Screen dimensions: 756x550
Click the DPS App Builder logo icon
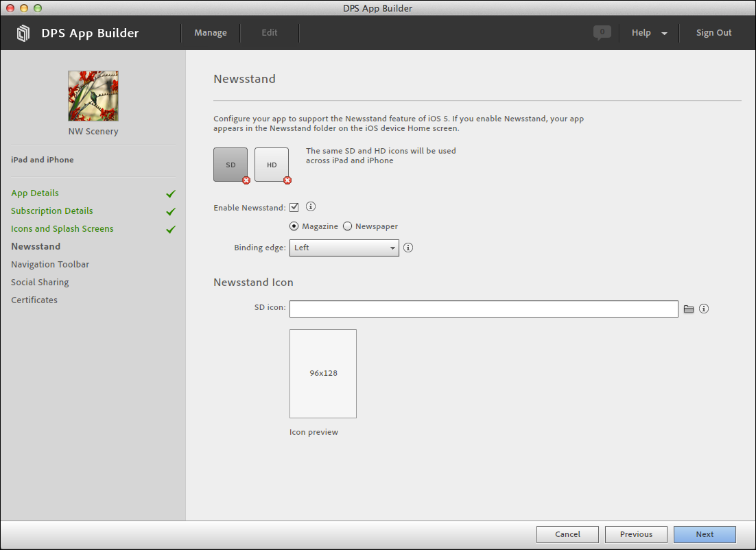coord(23,33)
